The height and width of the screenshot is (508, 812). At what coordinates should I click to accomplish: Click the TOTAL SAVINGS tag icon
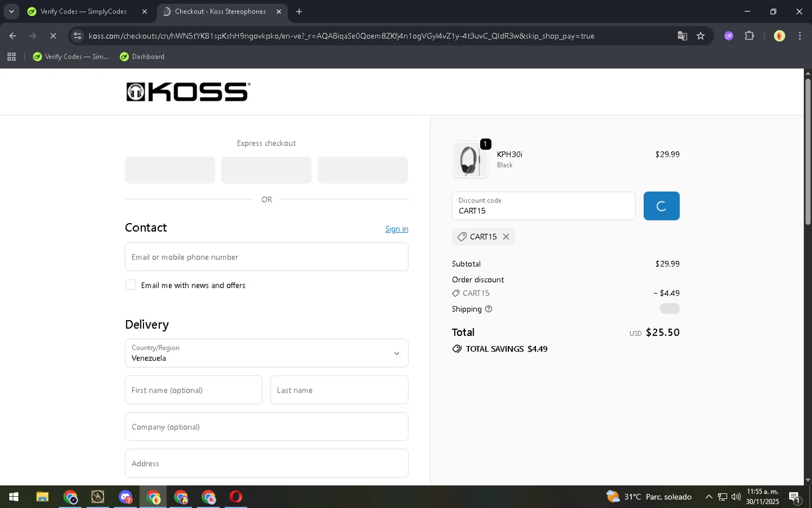(x=457, y=349)
